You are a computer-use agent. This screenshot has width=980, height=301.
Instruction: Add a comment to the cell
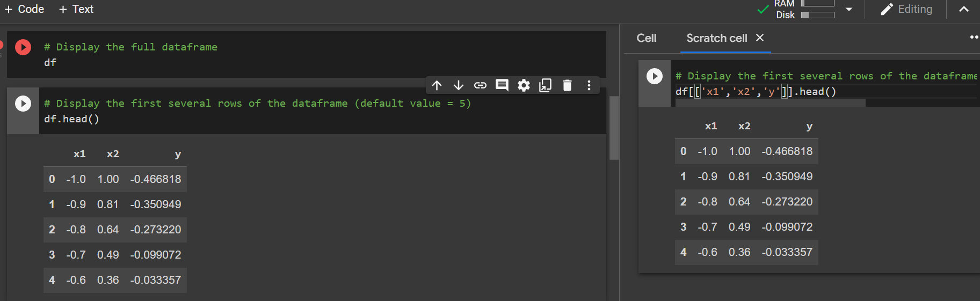point(502,85)
